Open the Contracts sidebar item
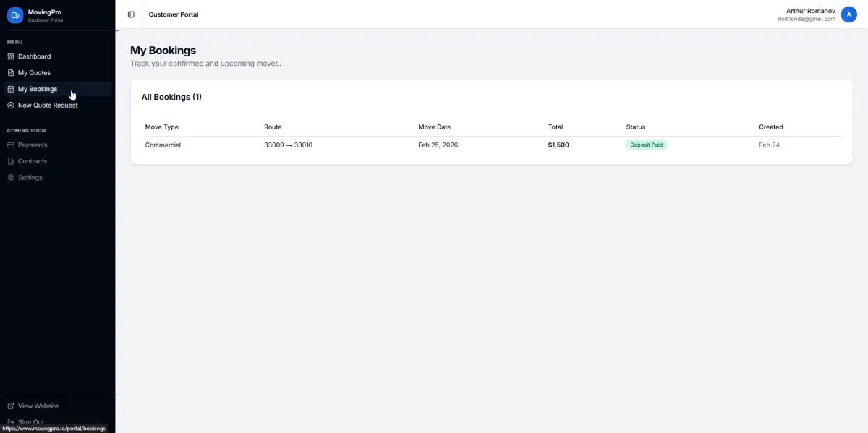Screen dimensions: 868x433 (x=33, y=161)
